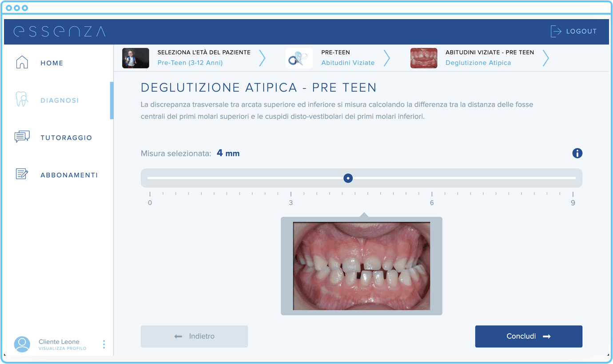The height and width of the screenshot is (364, 613).
Task: Click the logout door icon
Action: pyautogui.click(x=556, y=31)
